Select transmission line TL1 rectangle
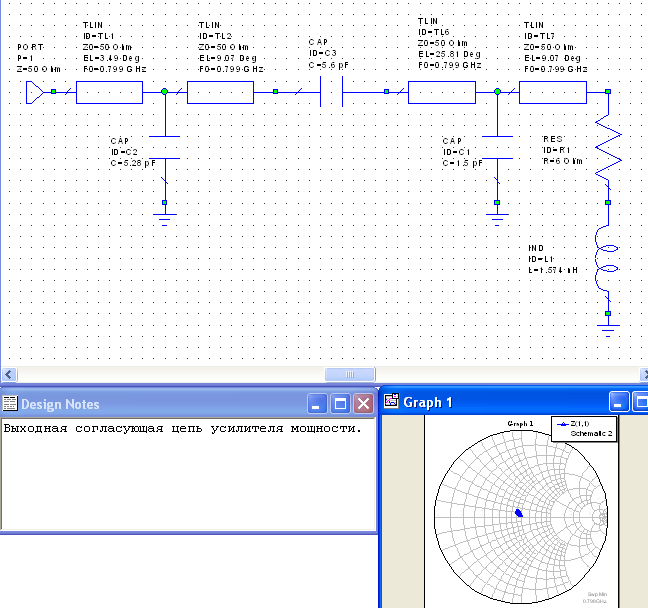 [110, 92]
